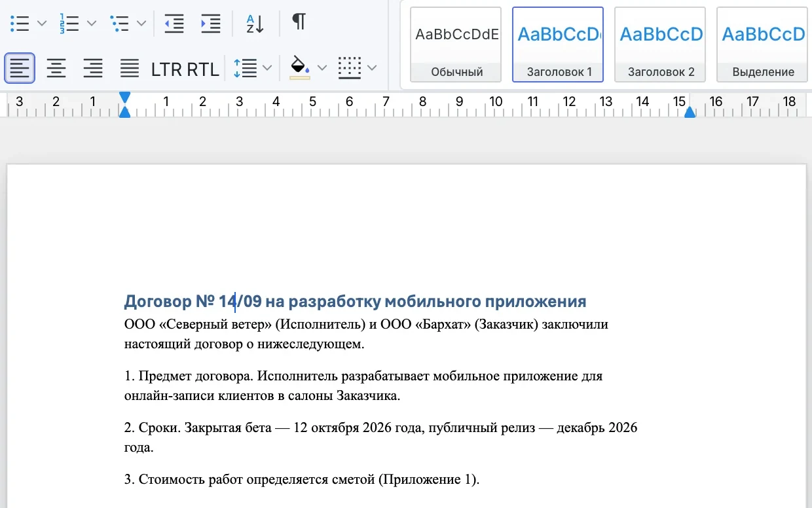Screen dimensions: 812x508
Task: Set right-to-left text direction (RTL)
Action: click(x=203, y=69)
